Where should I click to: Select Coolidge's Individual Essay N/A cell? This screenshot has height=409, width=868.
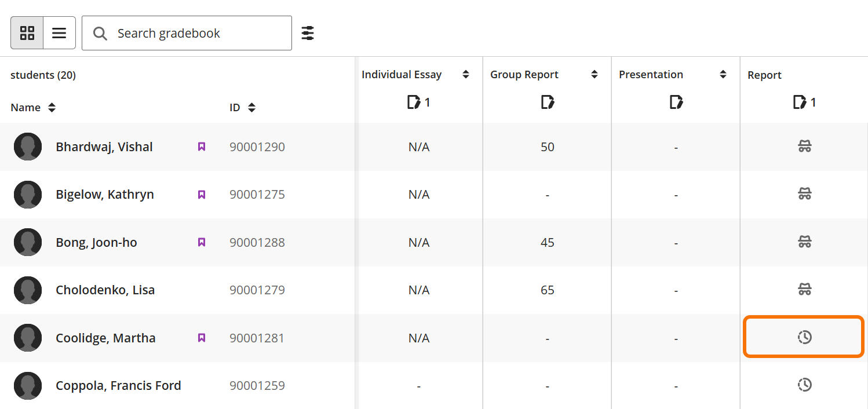click(418, 338)
